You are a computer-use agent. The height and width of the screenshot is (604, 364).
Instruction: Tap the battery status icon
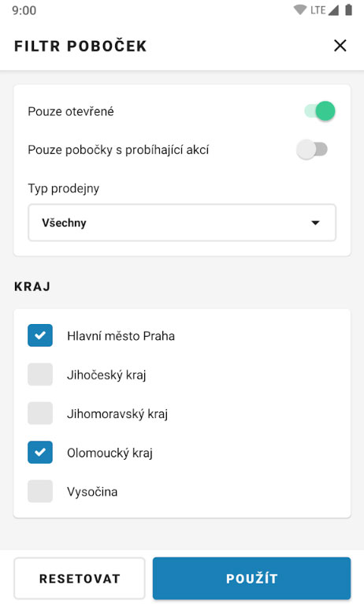click(x=348, y=9)
